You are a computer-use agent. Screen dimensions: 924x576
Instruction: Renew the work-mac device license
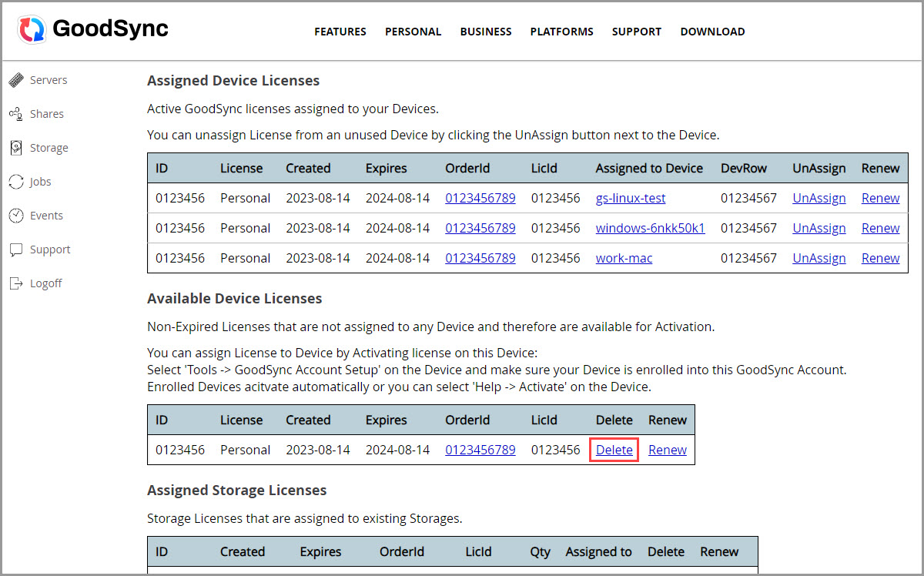tap(880, 258)
